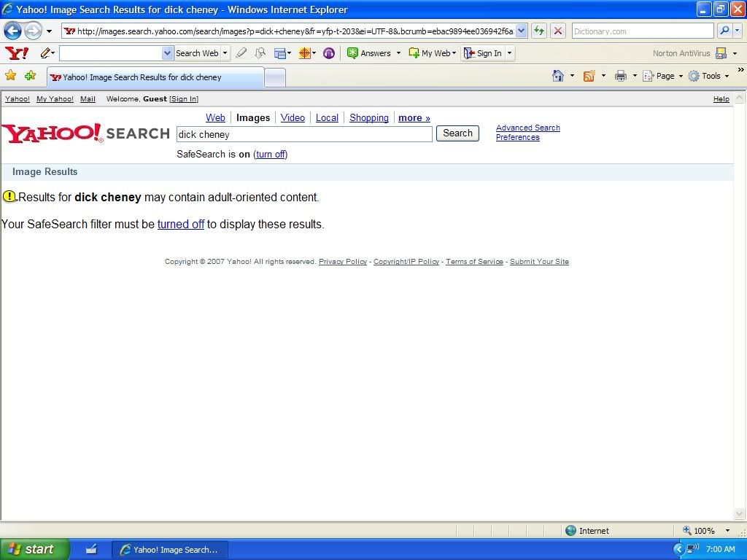Click the 'turned off' link in filter message
747x560 pixels.
pos(181,225)
